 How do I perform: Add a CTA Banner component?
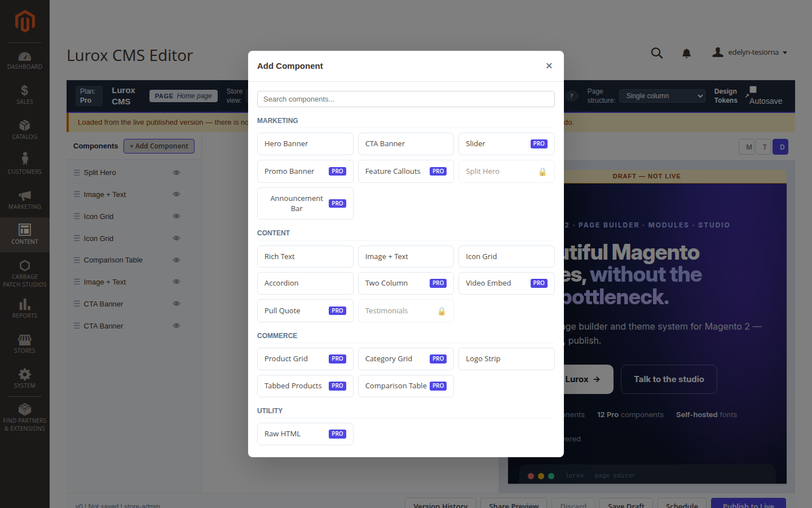(406, 144)
